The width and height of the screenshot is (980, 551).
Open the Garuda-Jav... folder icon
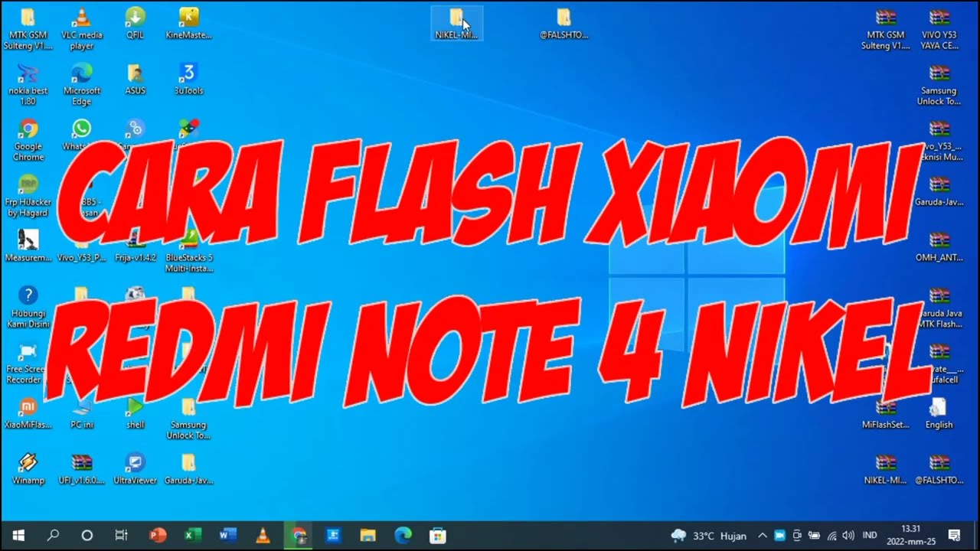point(188,470)
